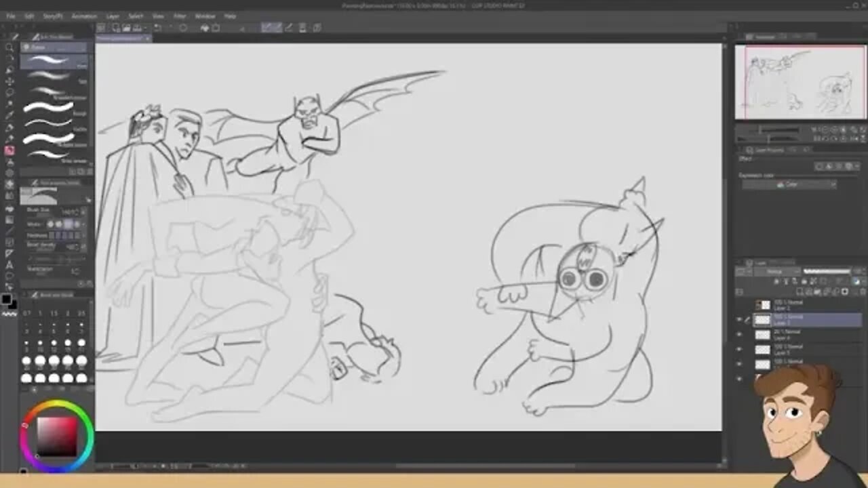Viewport: 868px width, 488px height.
Task: Select the Multiple layers eraser sub tool
Action: point(54,139)
